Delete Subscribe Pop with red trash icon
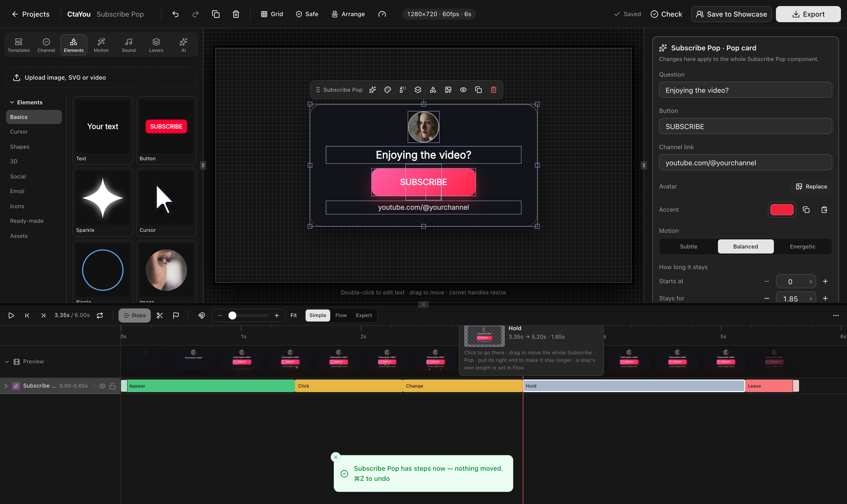 (494, 90)
